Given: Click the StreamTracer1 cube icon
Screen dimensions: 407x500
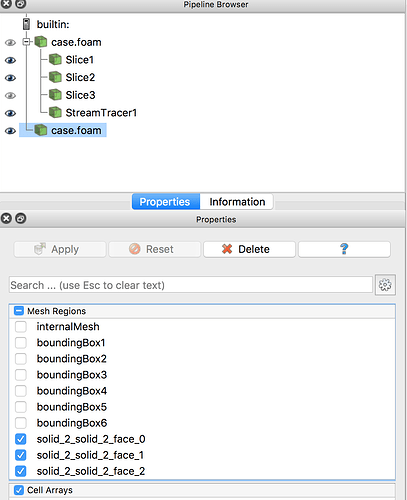Looking at the screenshot, I should [55, 113].
